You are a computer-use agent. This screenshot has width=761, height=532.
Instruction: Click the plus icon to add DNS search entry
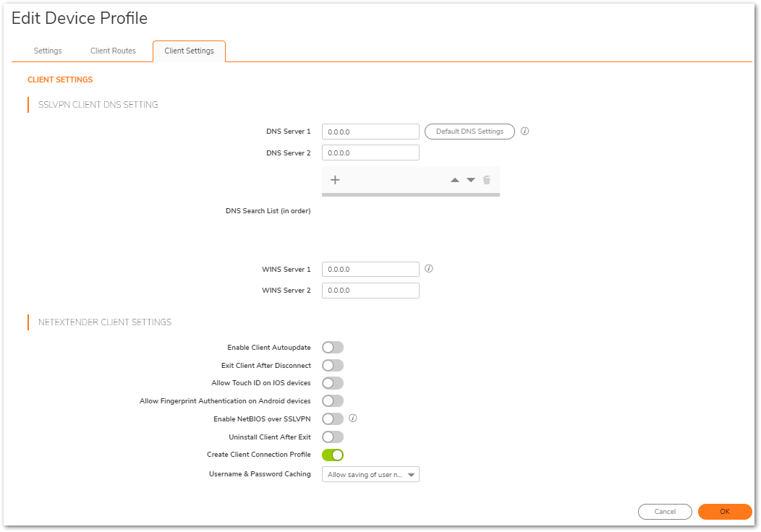(x=335, y=180)
